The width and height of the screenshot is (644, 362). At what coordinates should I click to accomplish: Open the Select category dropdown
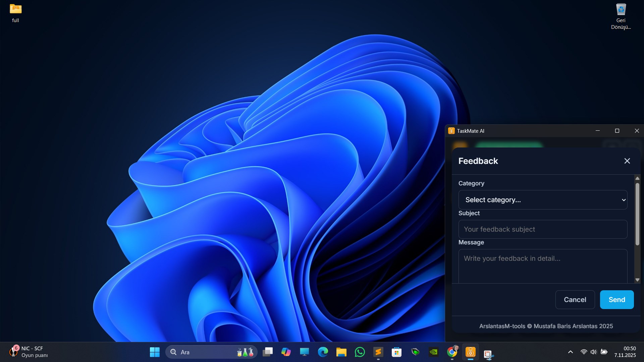click(543, 200)
